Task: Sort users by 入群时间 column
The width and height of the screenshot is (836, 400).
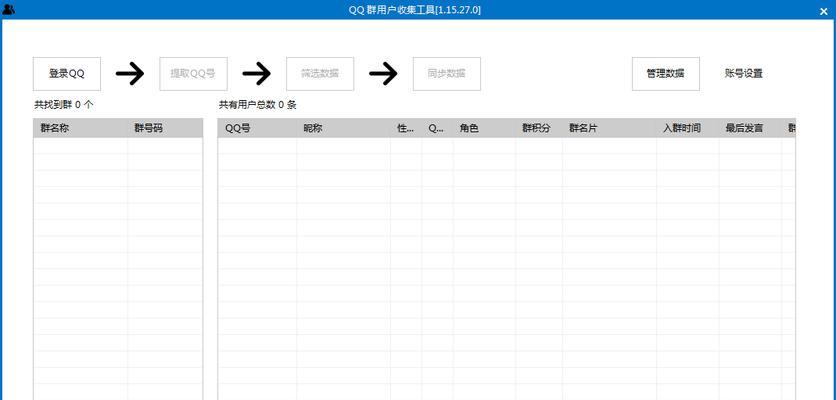Action: pyautogui.click(x=687, y=128)
